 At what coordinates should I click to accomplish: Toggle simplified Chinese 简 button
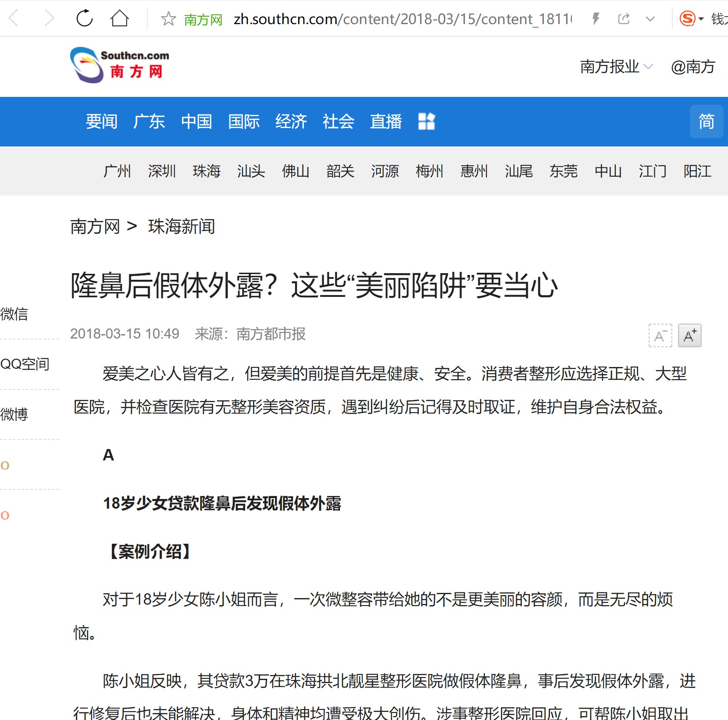point(707,121)
